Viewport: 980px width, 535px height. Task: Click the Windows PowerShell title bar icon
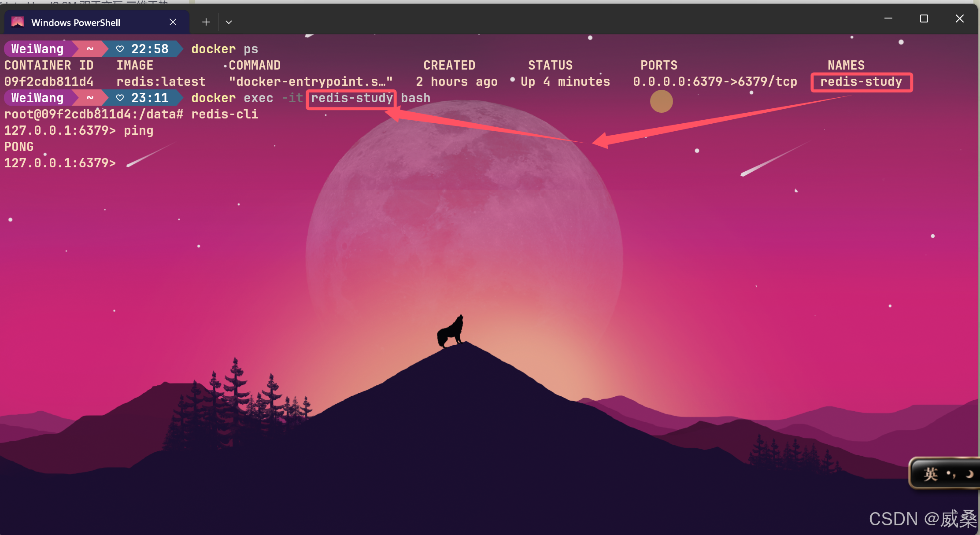tap(18, 22)
